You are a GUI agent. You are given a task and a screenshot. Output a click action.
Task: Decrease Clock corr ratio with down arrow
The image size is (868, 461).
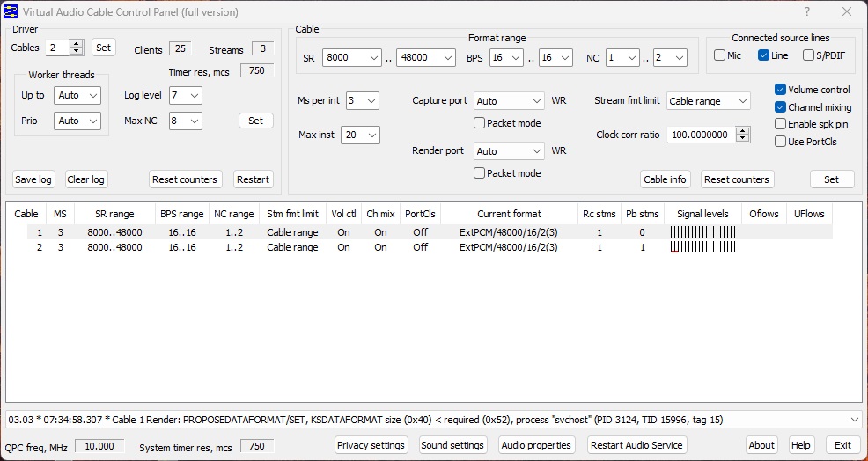tap(743, 138)
